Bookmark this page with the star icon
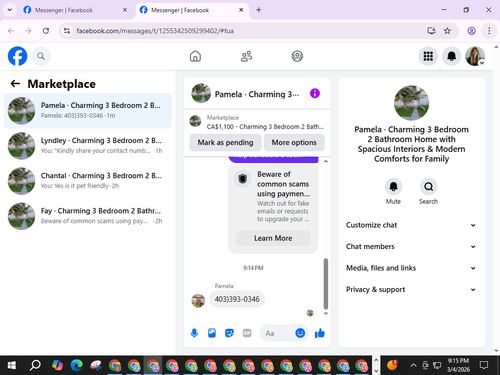The height and width of the screenshot is (375, 500). click(x=447, y=31)
